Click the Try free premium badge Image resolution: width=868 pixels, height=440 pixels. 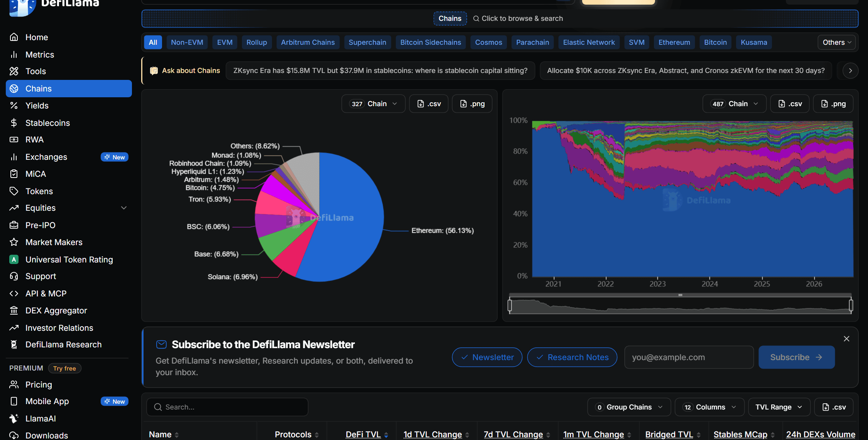pos(64,368)
